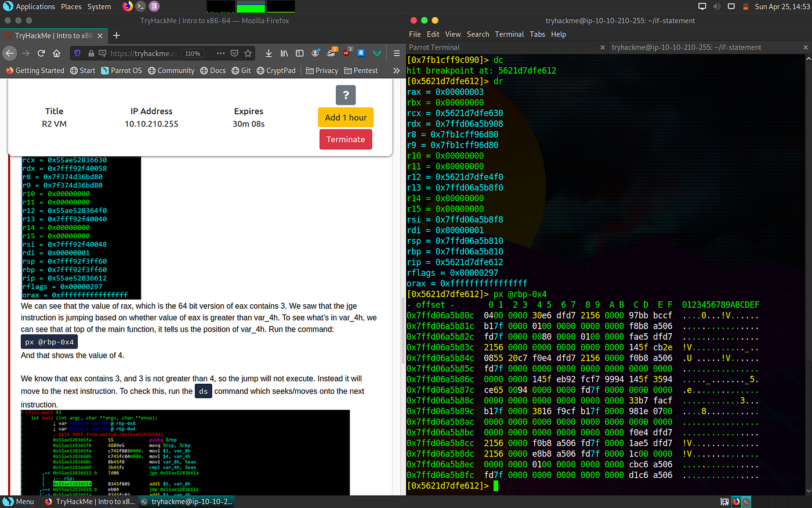Image resolution: width=812 pixels, height=508 pixels.
Task: Open the Applications menu in top panel
Action: click(29, 6)
